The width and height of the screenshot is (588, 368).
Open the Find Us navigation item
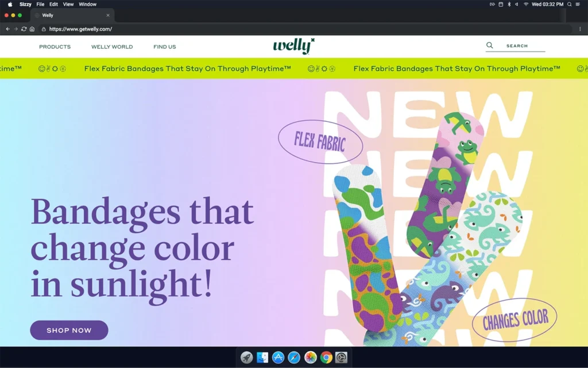[165, 47]
